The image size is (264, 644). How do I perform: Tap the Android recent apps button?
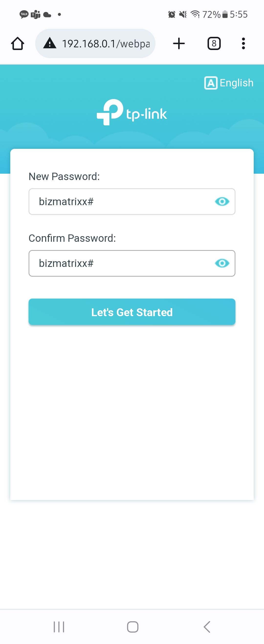click(x=59, y=627)
